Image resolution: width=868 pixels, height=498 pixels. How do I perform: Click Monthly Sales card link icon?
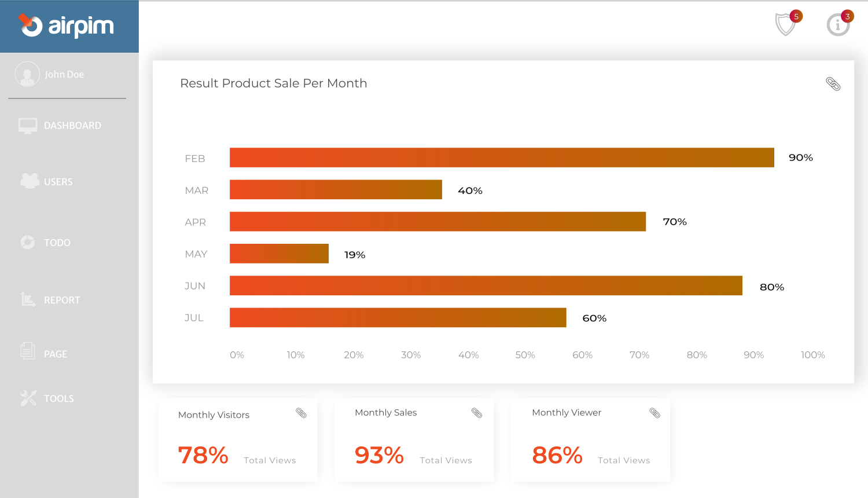477,413
